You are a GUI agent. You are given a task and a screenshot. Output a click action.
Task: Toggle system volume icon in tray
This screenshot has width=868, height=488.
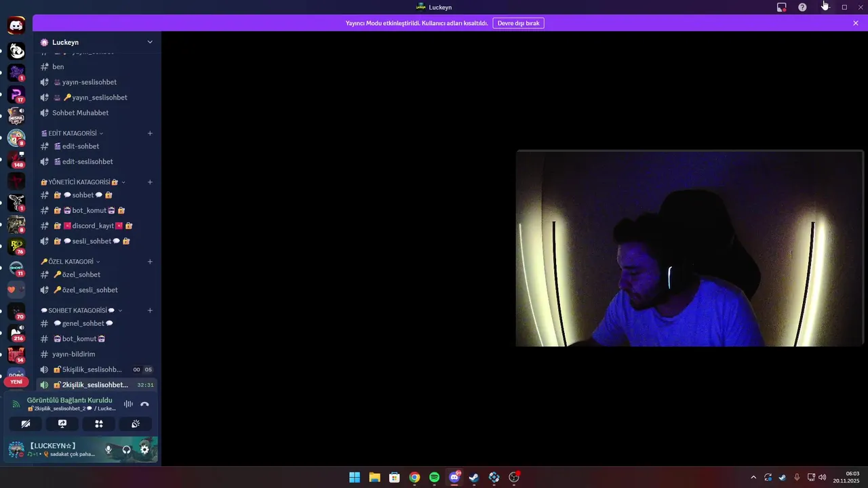click(823, 477)
